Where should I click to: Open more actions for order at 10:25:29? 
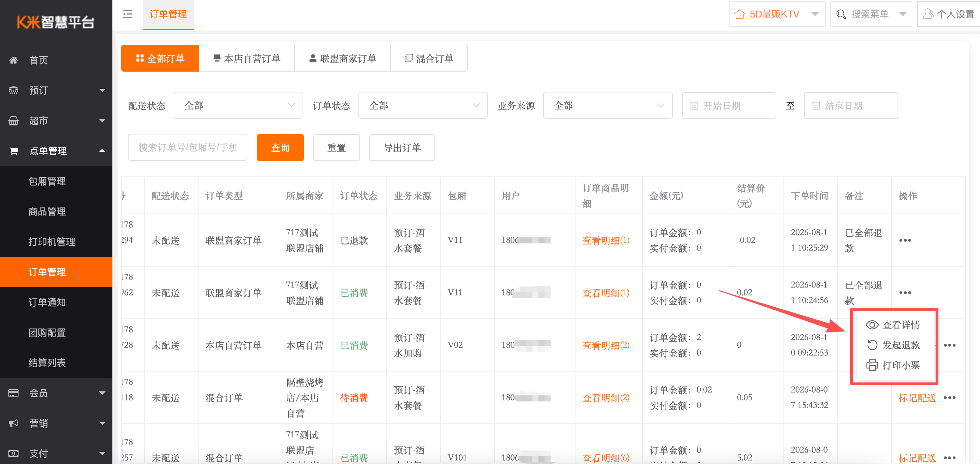[905, 240]
